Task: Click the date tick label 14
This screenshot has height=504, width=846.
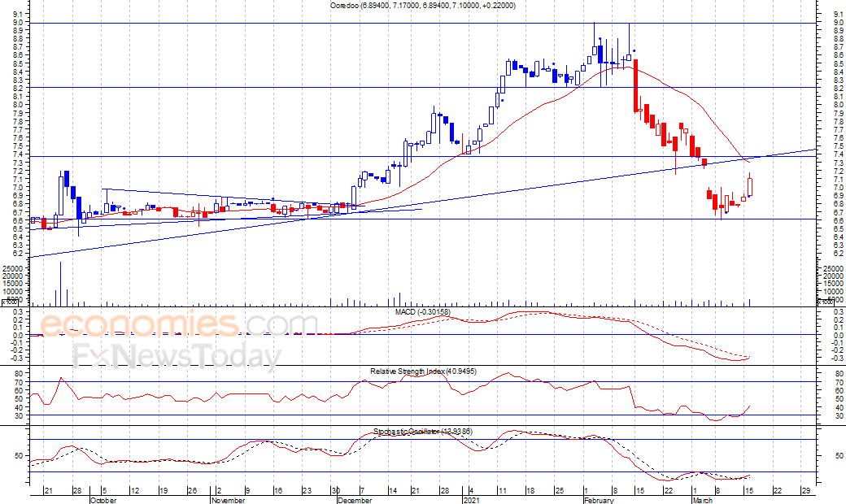Action: point(393,490)
